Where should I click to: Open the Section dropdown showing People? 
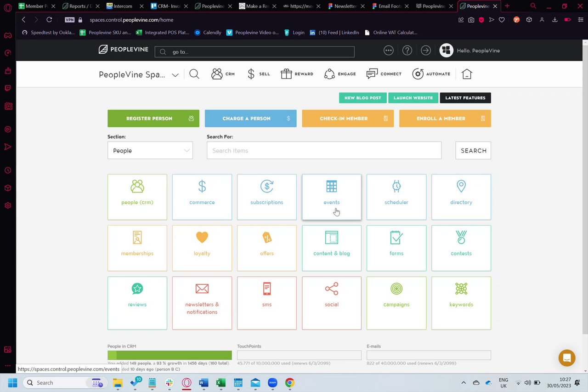[x=150, y=151]
